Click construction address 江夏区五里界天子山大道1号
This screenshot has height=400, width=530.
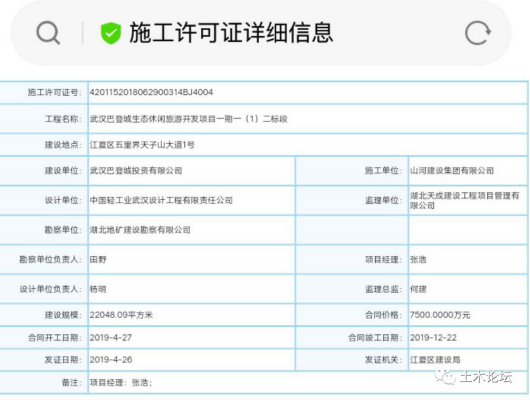pos(142,145)
